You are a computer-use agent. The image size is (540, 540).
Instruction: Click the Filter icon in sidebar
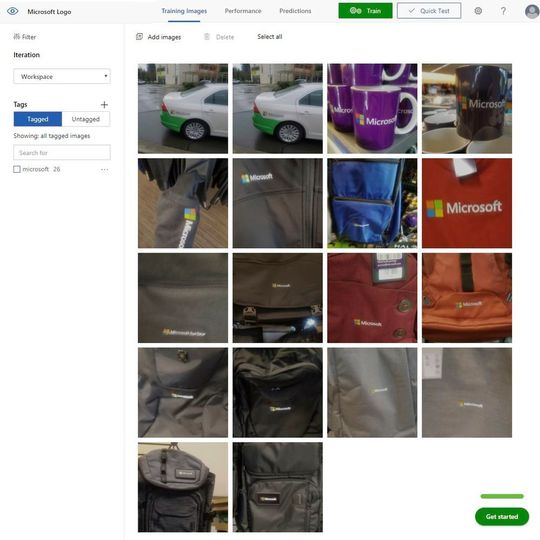(17, 37)
